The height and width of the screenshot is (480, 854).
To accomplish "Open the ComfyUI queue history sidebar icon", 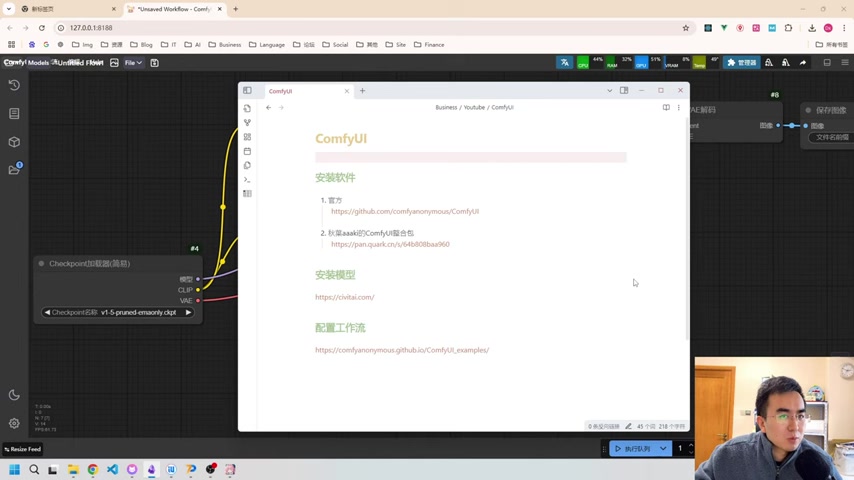I will tap(14, 85).
